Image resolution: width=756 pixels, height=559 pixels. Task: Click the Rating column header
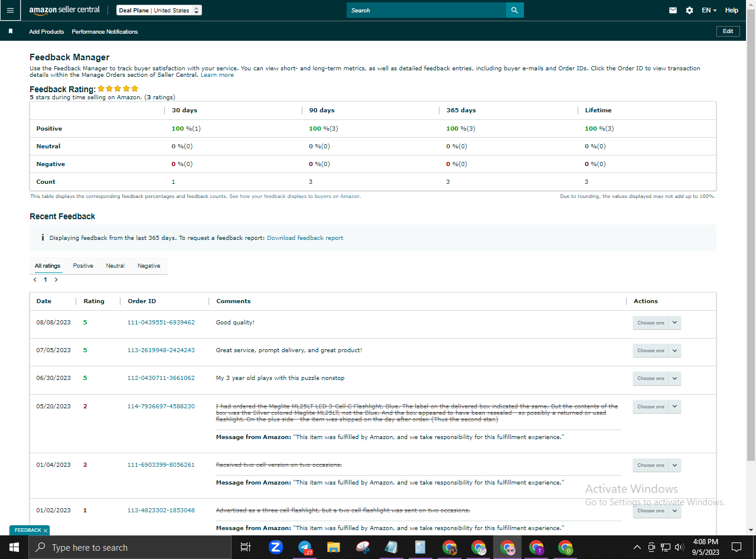point(94,301)
